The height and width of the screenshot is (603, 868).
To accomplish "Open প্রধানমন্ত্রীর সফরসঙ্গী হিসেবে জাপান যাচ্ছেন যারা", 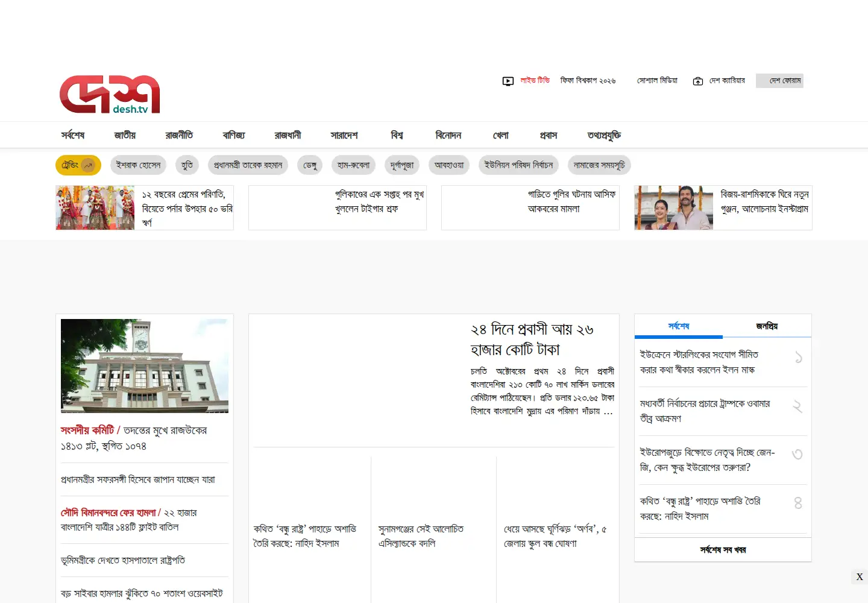I will [x=138, y=479].
